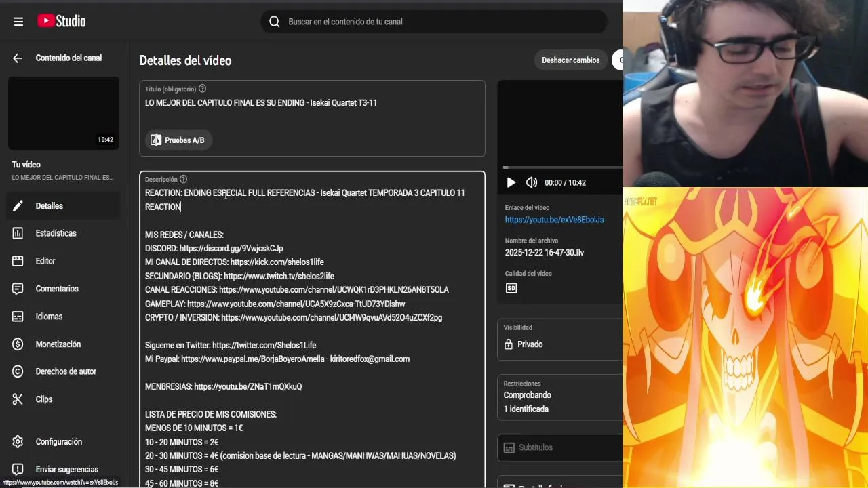Open the Idiomas section
868x488 pixels.
(x=64, y=317)
